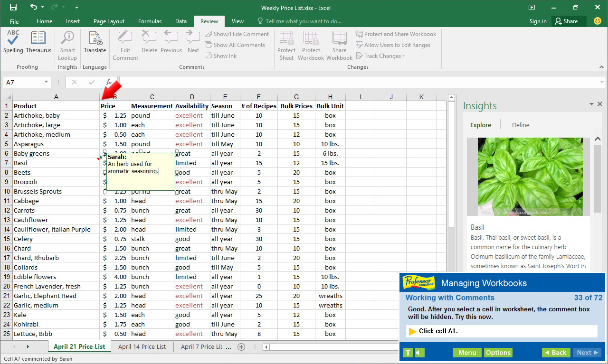Viewport: 608px width, 364px height.
Task: Open the Thesaurus
Action: 38,43
